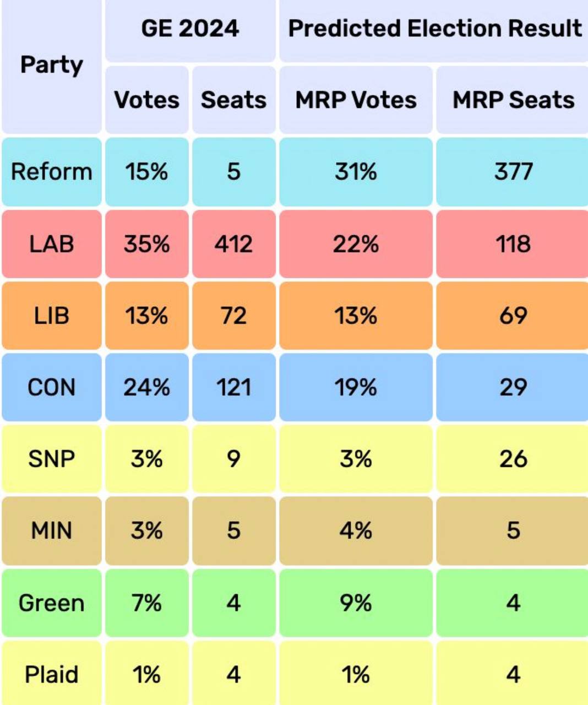Click the Votes column header
This screenshot has width=588, height=705.
pos(146,100)
